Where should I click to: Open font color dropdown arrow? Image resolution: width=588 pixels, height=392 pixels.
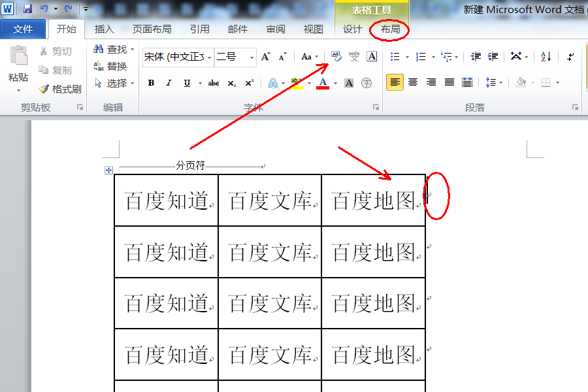pyautogui.click(x=335, y=83)
